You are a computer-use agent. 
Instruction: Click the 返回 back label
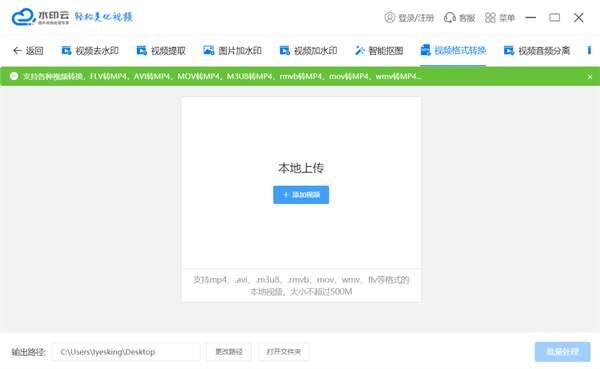coord(34,51)
